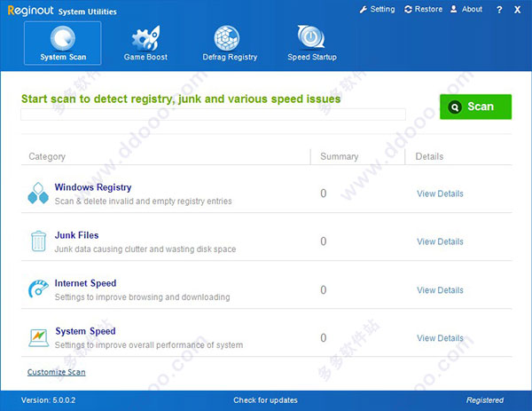View Details for System Speed
Viewport: 532px width, 411px height.
click(440, 338)
